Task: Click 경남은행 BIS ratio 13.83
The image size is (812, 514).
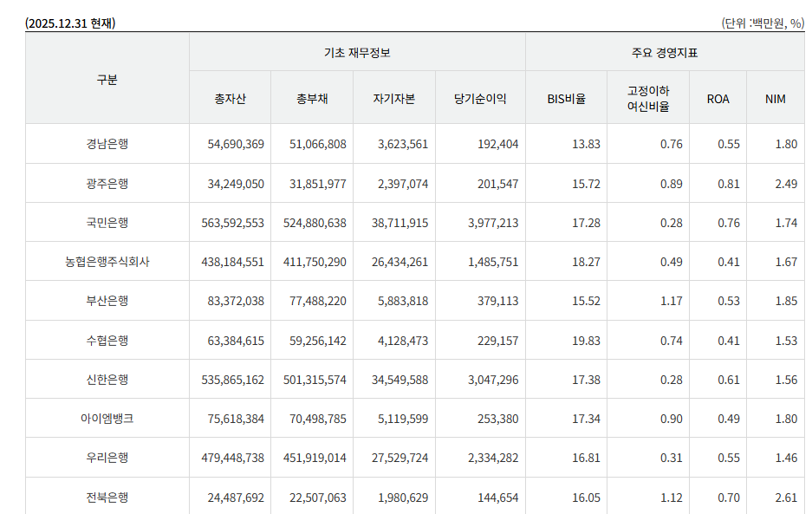Action: point(586,144)
